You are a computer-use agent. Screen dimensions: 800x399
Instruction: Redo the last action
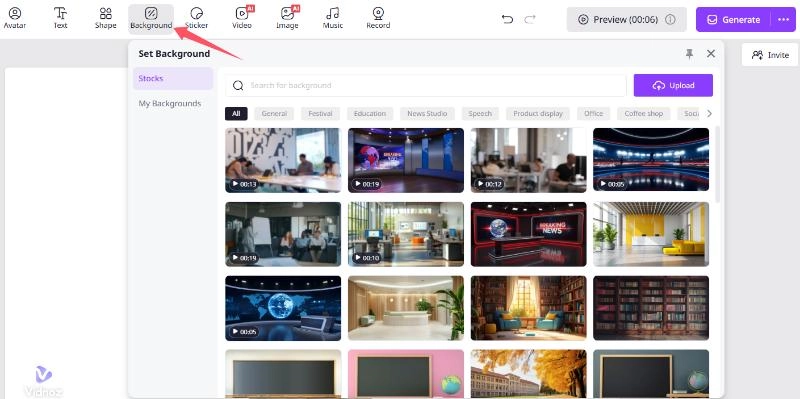[530, 19]
